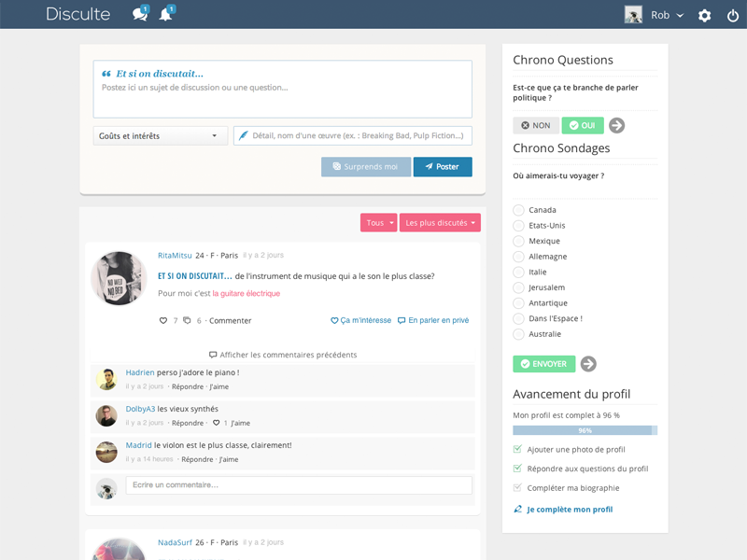
Task: Click Répondre on Hadrien's comment
Action: click(188, 386)
